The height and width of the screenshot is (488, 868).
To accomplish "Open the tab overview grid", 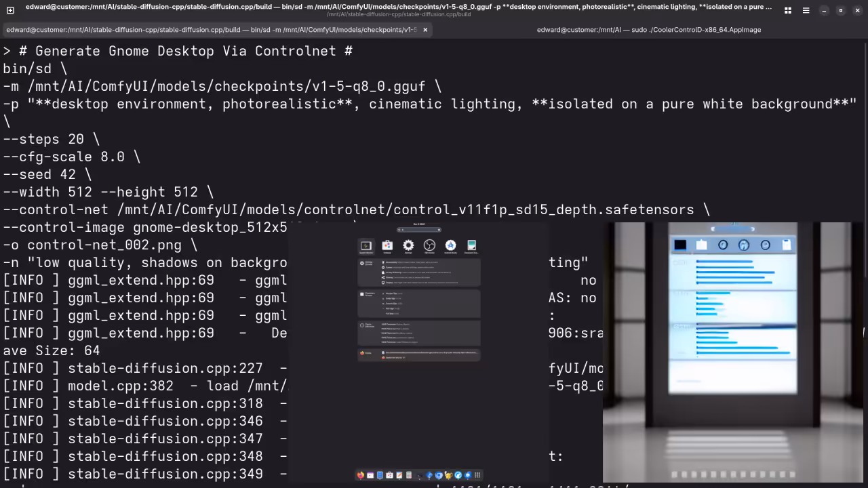I will pos(787,10).
